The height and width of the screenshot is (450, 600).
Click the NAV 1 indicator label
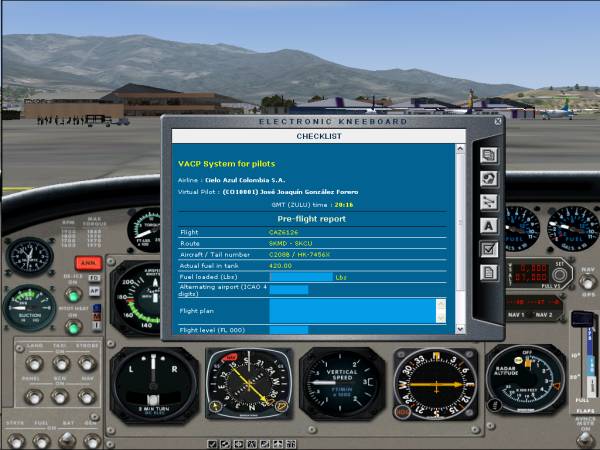[x=515, y=315]
